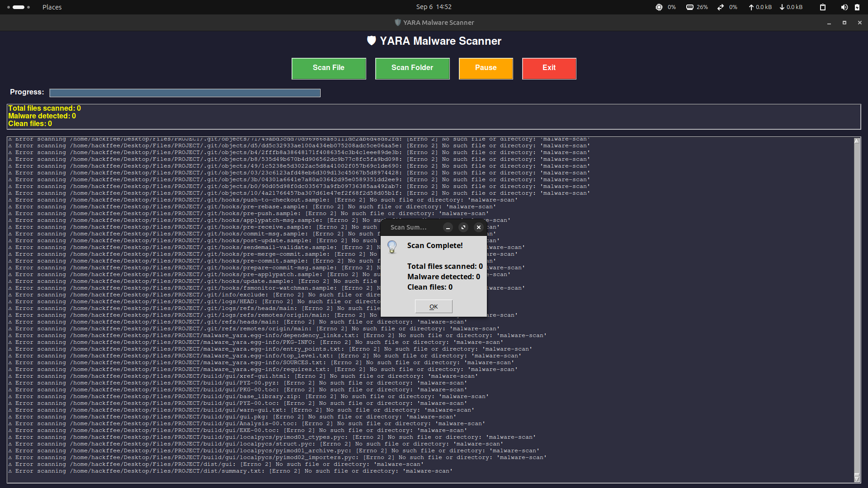Screen dimensions: 868x488
Task: Maximize the Scan Summary dialog
Action: click(463, 227)
